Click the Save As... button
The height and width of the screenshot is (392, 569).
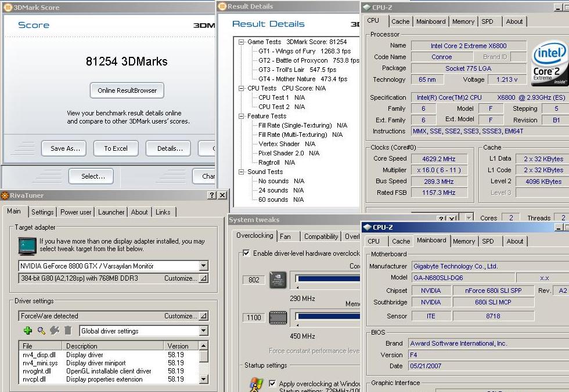(x=64, y=148)
